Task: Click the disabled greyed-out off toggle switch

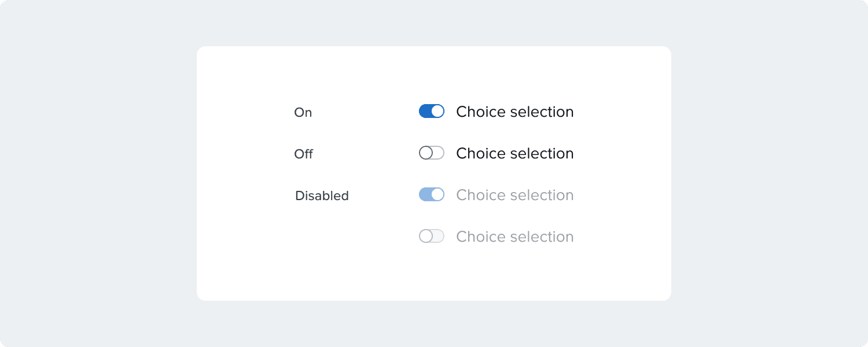Action: [431, 236]
